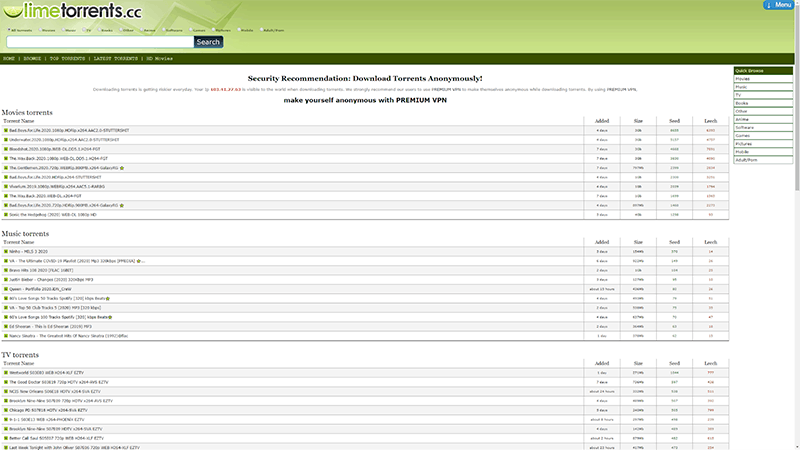
Task: Select the Software search radio option
Action: pos(164,30)
